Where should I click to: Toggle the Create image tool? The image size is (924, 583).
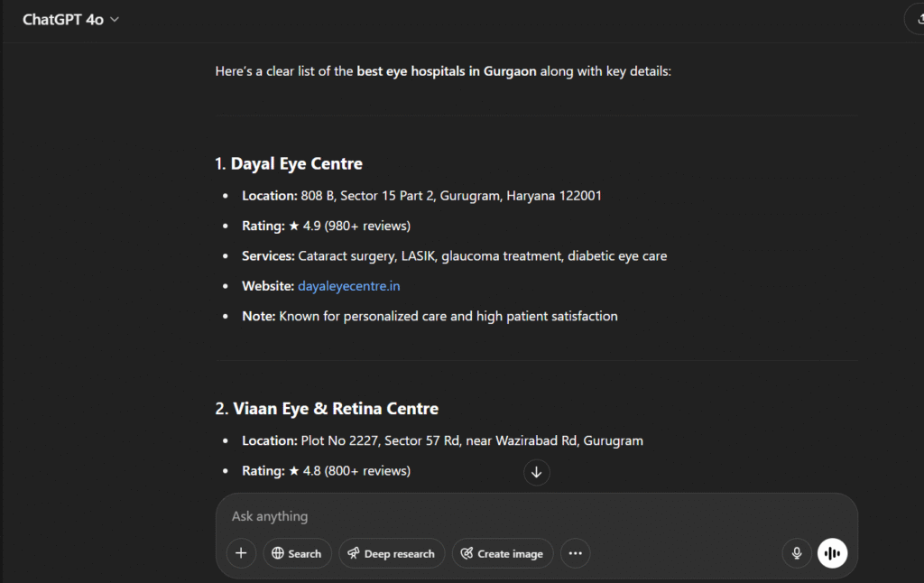point(502,553)
